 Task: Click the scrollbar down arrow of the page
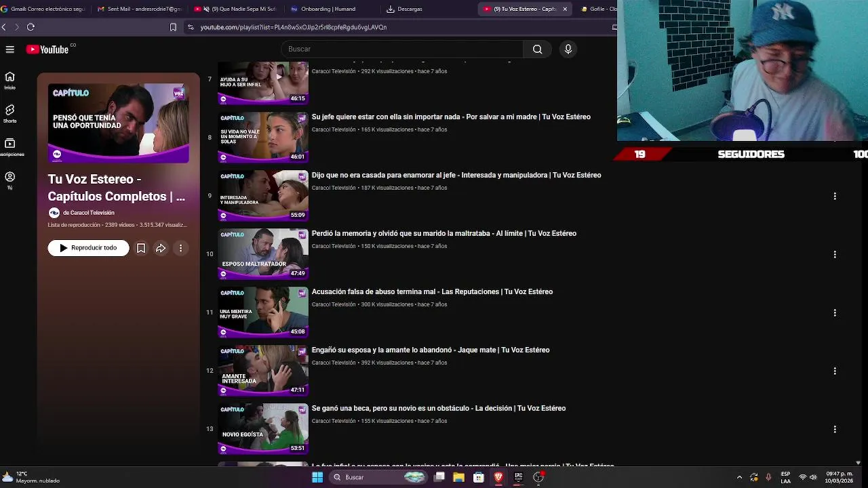858,463
